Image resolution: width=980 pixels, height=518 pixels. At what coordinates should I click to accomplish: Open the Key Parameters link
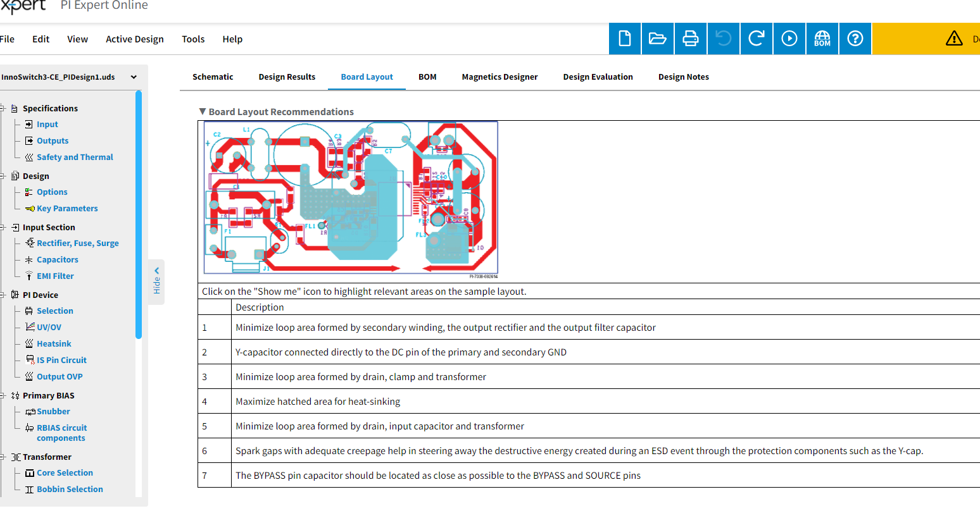67,209
